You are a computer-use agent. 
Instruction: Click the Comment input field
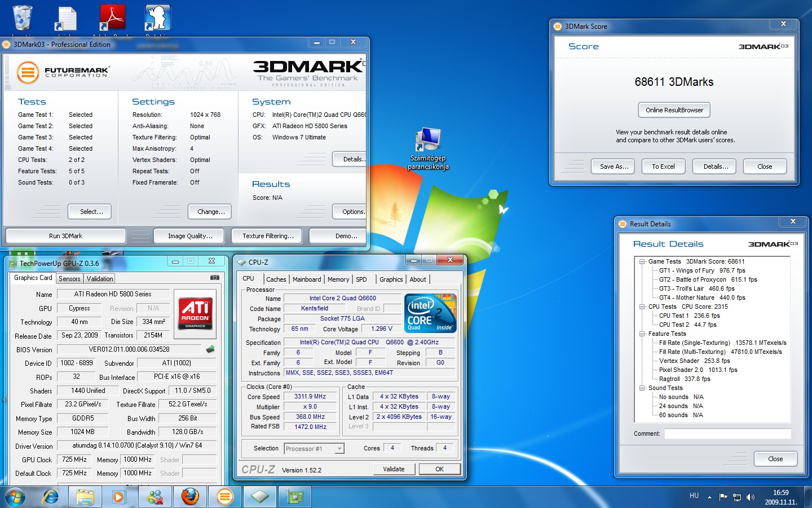pyautogui.click(x=727, y=433)
